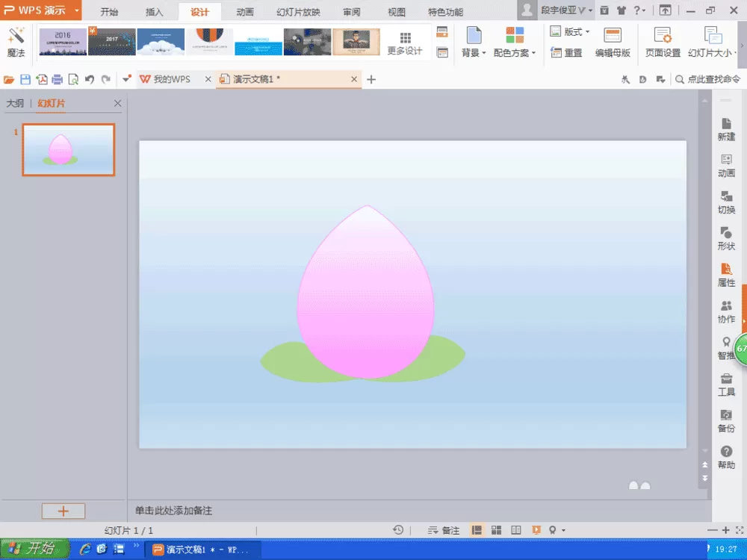Viewport: 747px width, 560px height.
Task: Expand the 配色方案 color scheme dropdown
Action: point(515,42)
